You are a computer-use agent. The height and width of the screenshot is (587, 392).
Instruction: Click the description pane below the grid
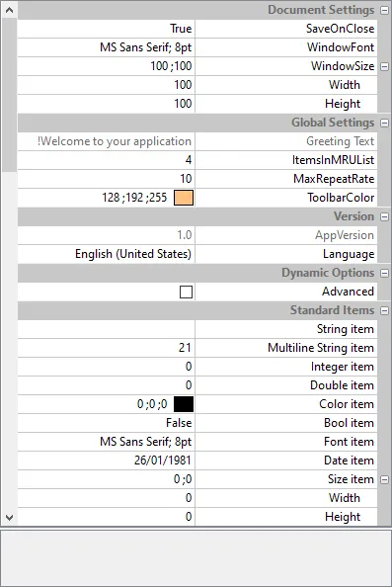coord(196,557)
